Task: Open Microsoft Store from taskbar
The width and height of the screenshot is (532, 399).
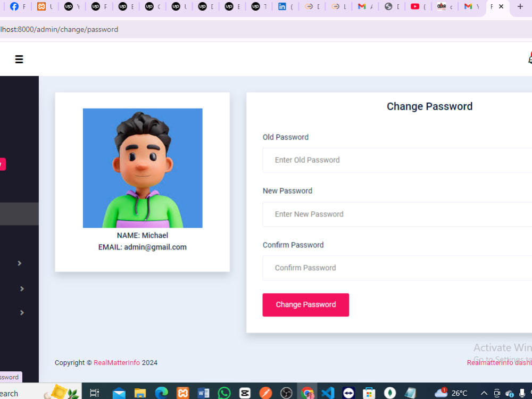Action: click(x=369, y=393)
